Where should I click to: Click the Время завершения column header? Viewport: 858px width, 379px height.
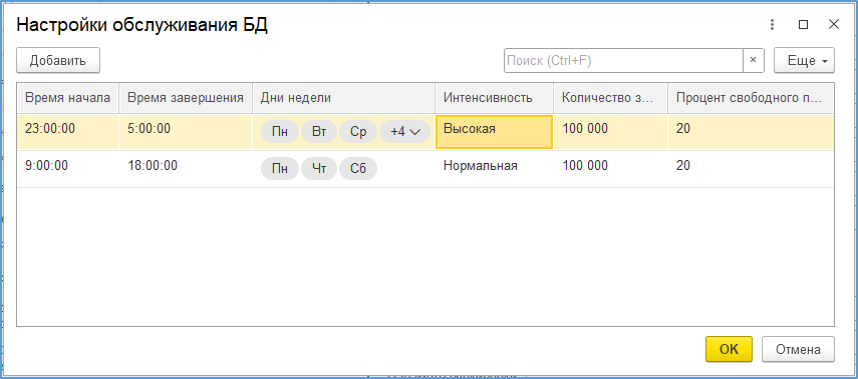(185, 98)
